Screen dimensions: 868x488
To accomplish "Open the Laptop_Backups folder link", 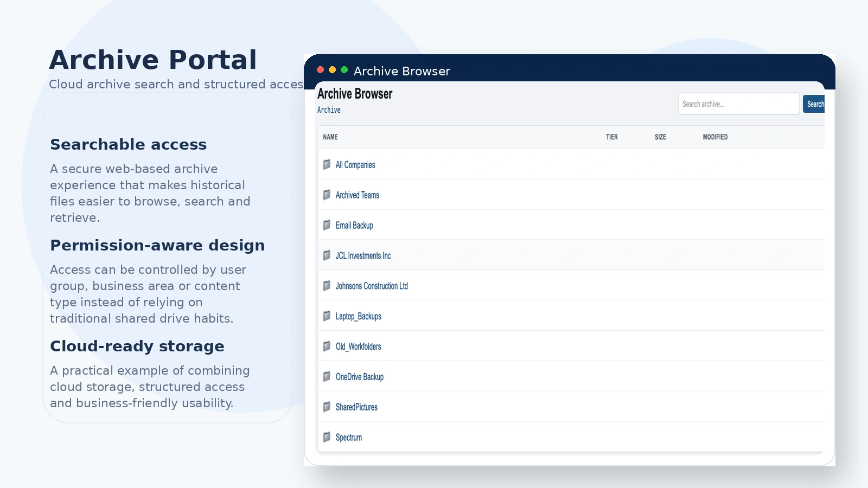I will coord(358,317).
